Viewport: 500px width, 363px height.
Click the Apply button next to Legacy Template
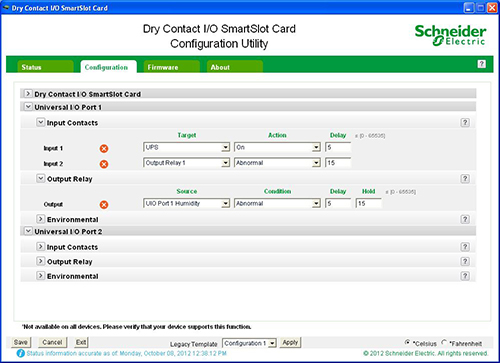[x=290, y=342]
